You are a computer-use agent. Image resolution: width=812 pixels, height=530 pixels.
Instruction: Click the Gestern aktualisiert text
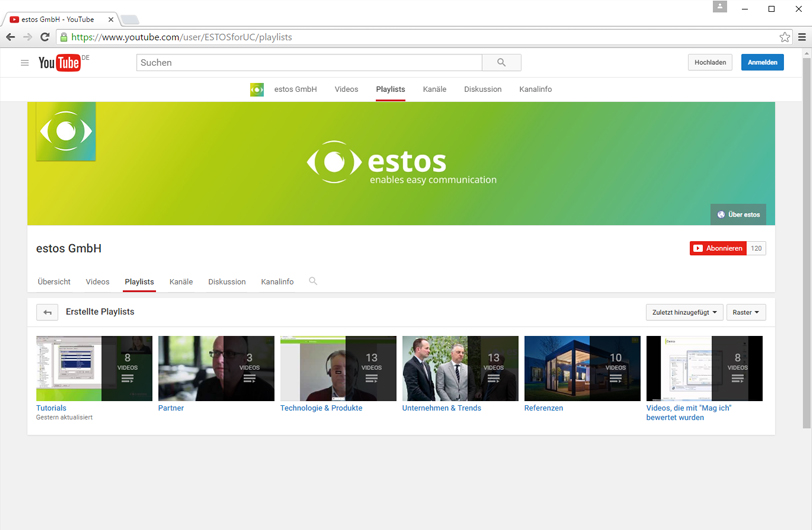(x=64, y=417)
